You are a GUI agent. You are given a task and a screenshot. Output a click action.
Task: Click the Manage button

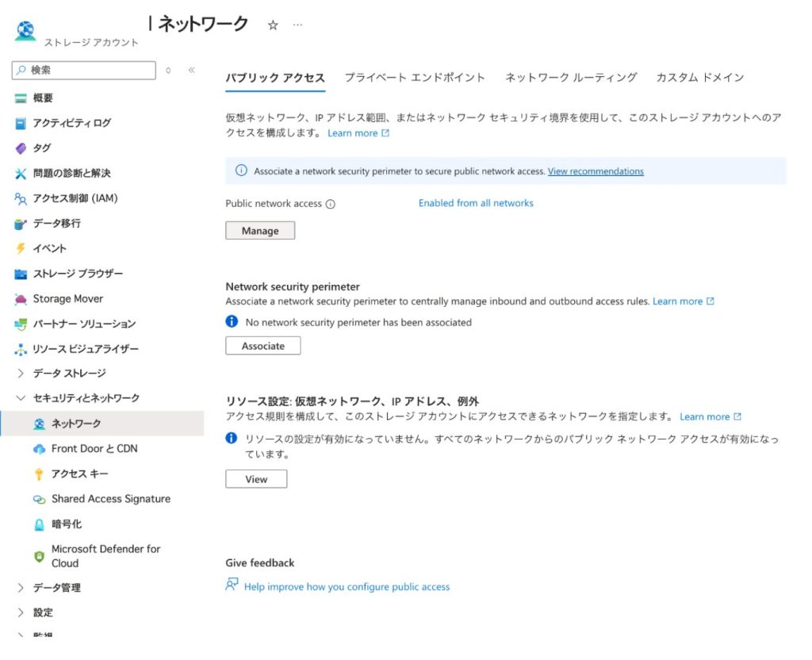(260, 231)
